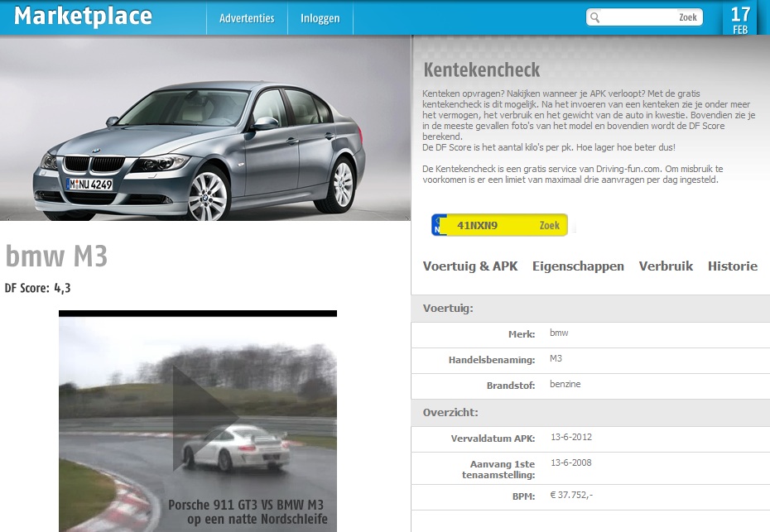Click the 'BPM:' label
770x532 pixels.
point(523,496)
